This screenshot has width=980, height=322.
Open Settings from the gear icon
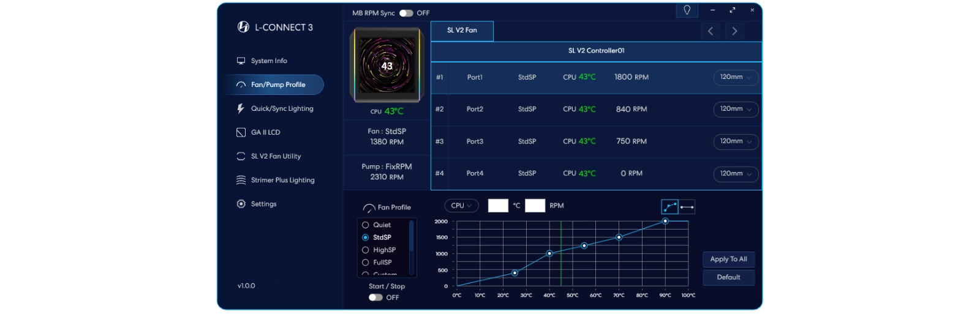click(x=241, y=204)
